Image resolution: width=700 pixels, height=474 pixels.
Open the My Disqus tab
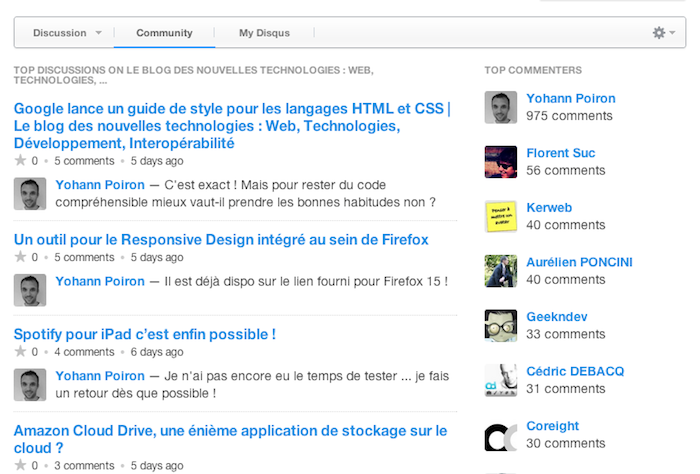click(264, 33)
